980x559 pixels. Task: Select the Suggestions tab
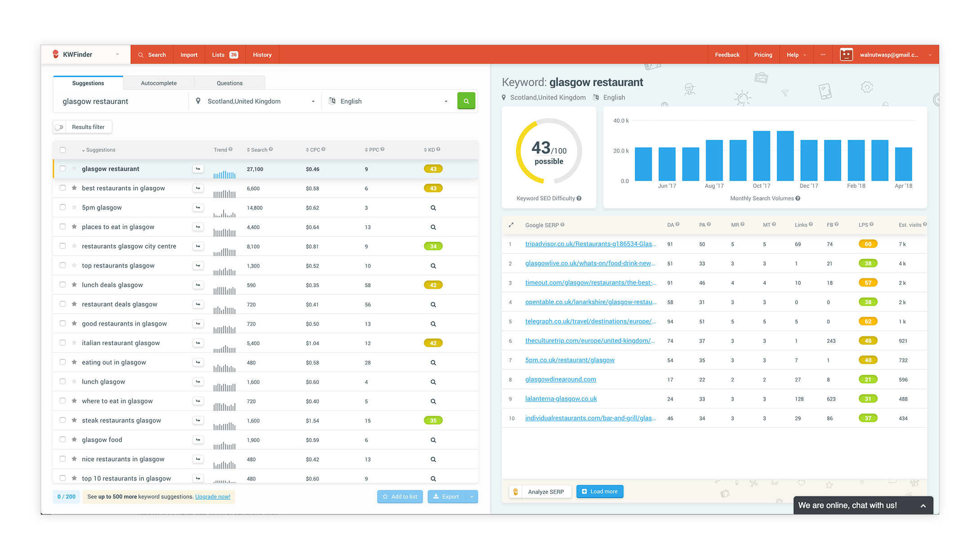[88, 83]
